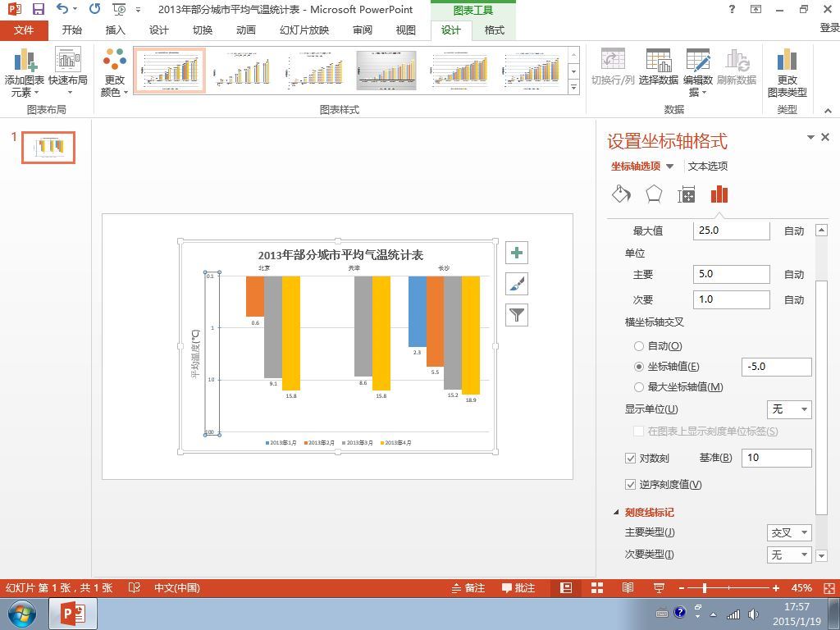Collapse the ribbon arrow
The height and width of the screenshot is (630, 840).
click(x=828, y=111)
